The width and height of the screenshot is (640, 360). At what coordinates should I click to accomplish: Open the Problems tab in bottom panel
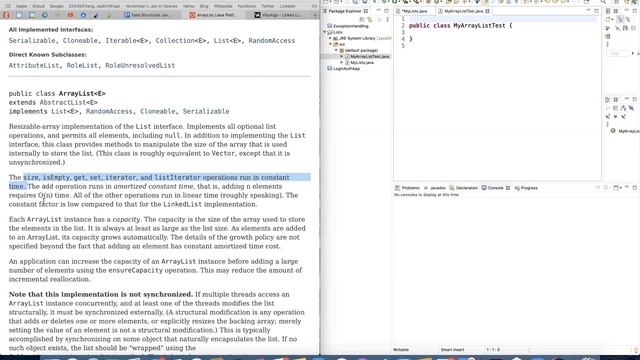click(407, 188)
